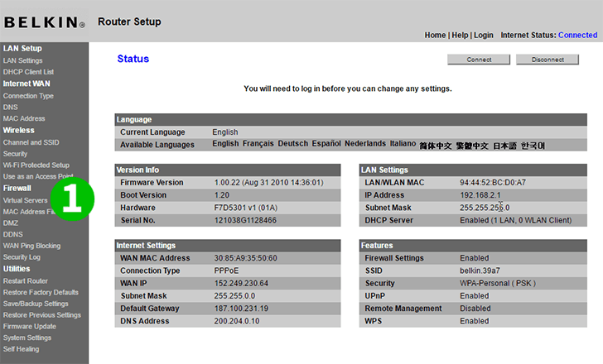
Task: View the Security Log
Action: tap(22, 257)
